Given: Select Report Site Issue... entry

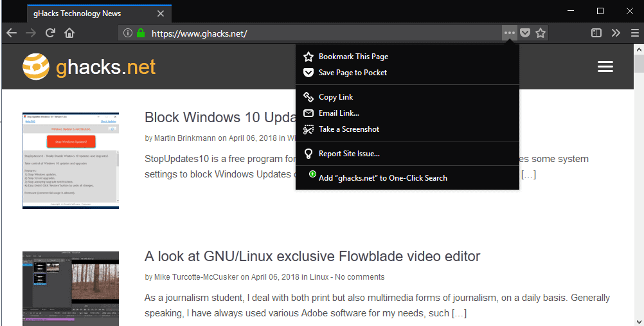Looking at the screenshot, I should (407, 153).
